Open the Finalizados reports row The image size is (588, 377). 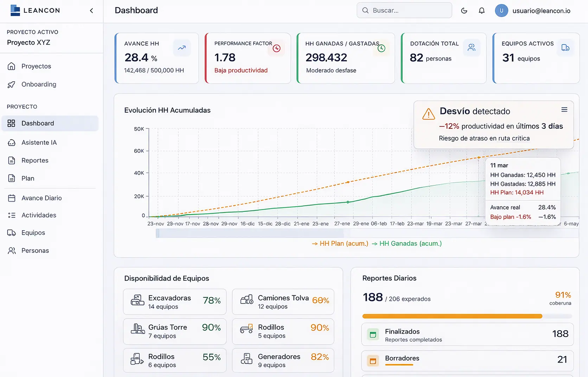pos(467,334)
